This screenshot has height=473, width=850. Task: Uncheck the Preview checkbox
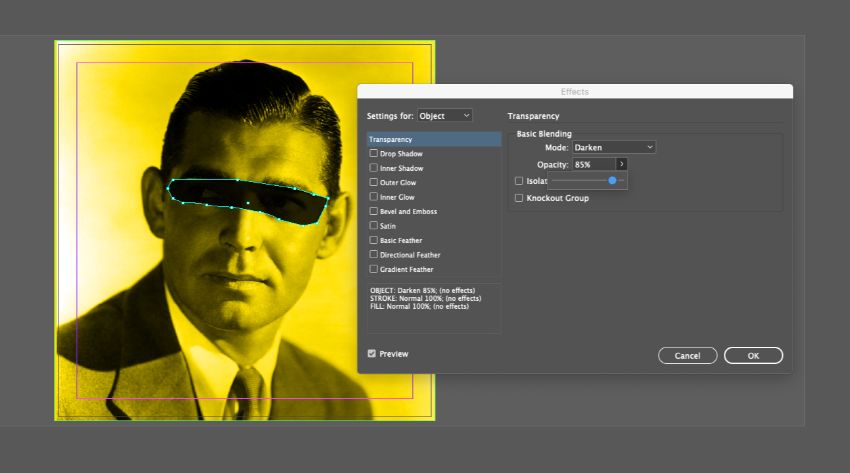(371, 354)
